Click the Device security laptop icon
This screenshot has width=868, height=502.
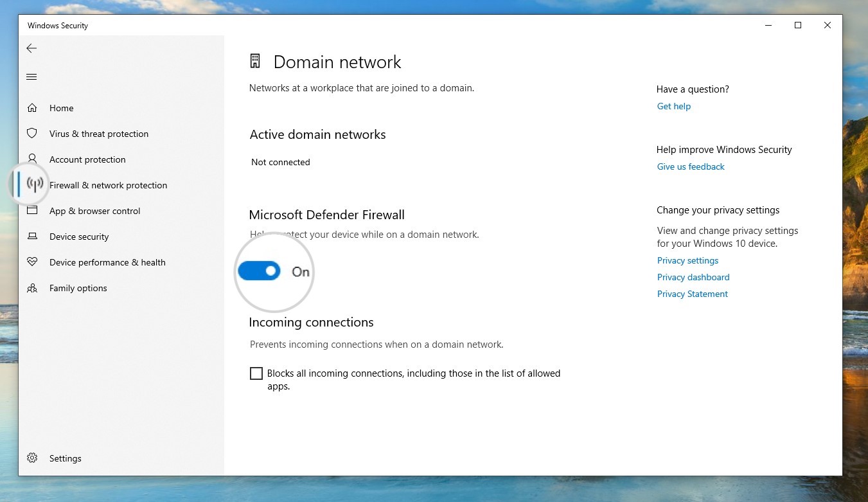(32, 237)
